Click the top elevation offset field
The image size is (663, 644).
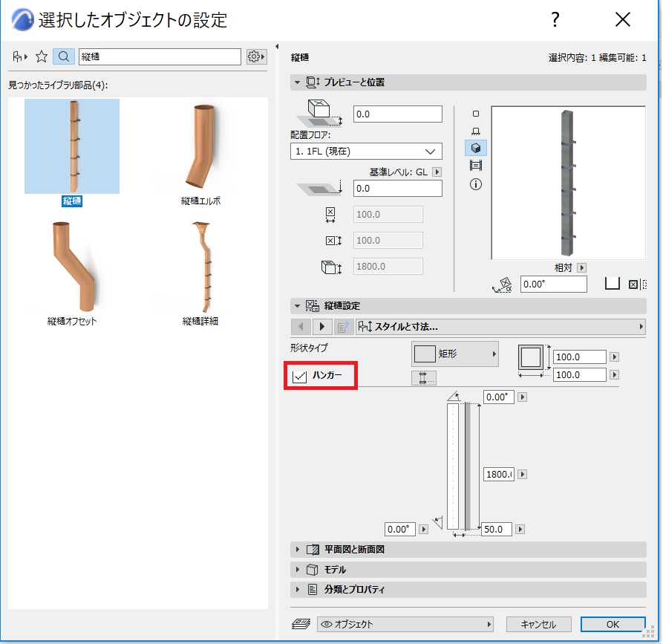[x=397, y=114]
